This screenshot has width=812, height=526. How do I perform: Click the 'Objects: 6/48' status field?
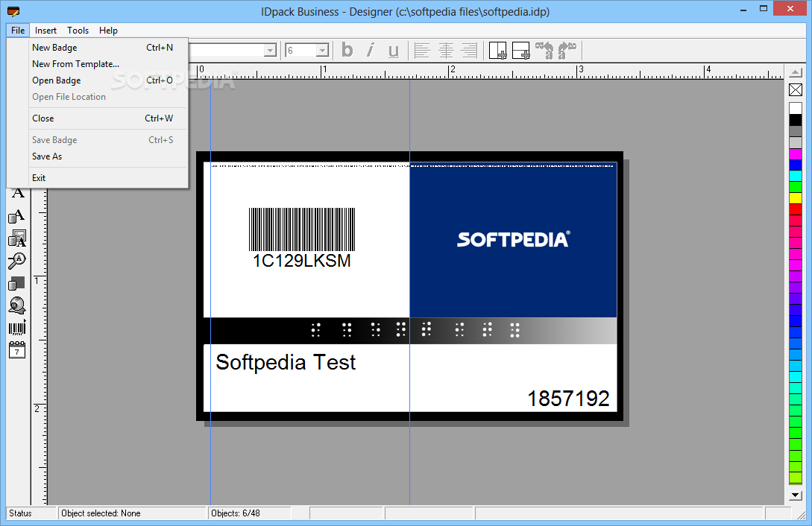pos(250,513)
